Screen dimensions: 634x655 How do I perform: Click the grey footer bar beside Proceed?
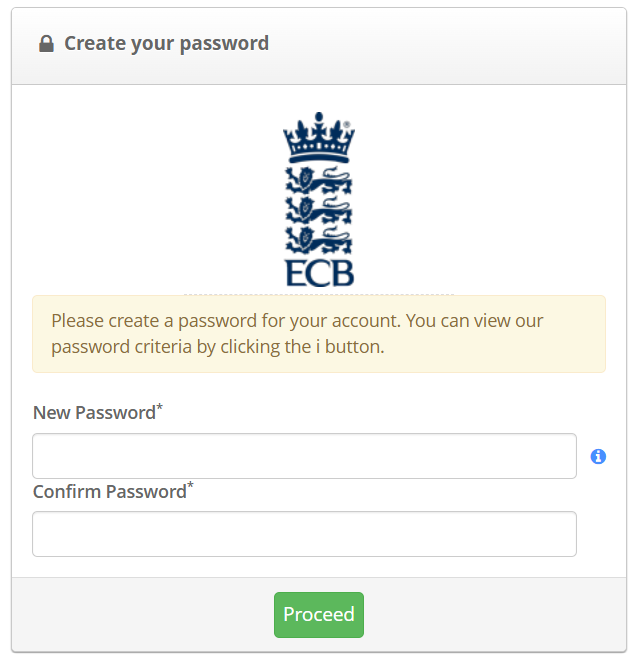click(480, 614)
